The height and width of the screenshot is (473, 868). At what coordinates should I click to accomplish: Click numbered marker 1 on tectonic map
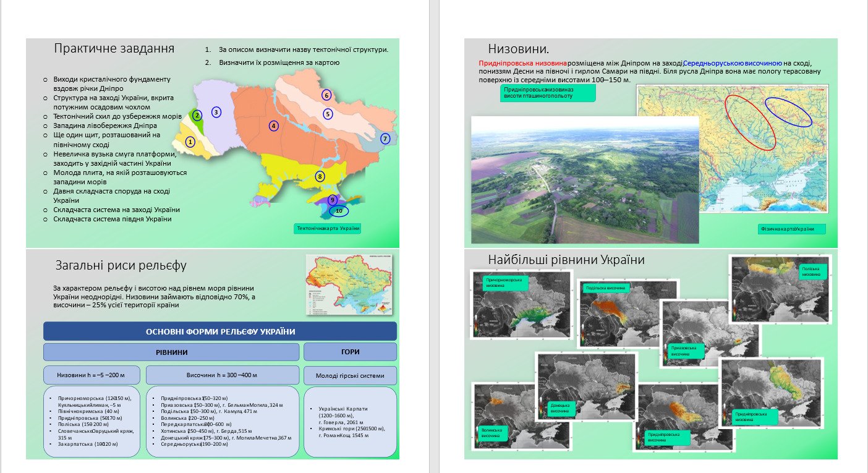190,142
